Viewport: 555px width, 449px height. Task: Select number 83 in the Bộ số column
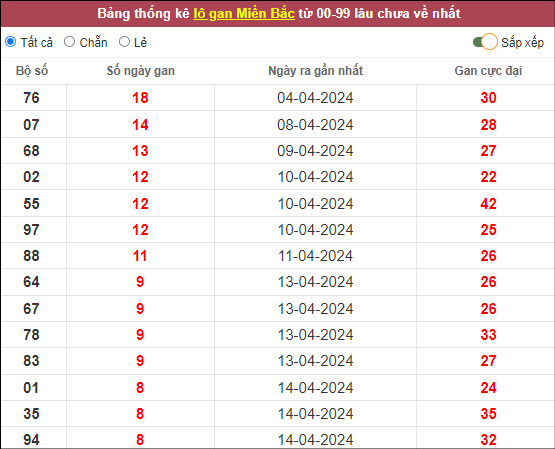coord(31,361)
